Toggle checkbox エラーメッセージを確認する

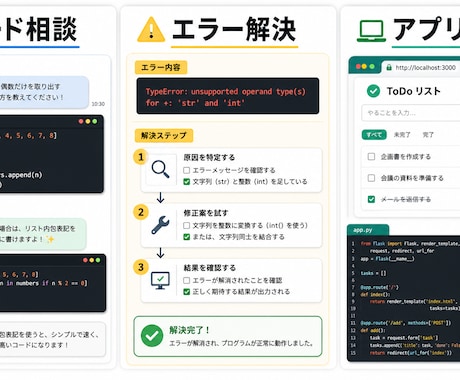tap(187, 170)
